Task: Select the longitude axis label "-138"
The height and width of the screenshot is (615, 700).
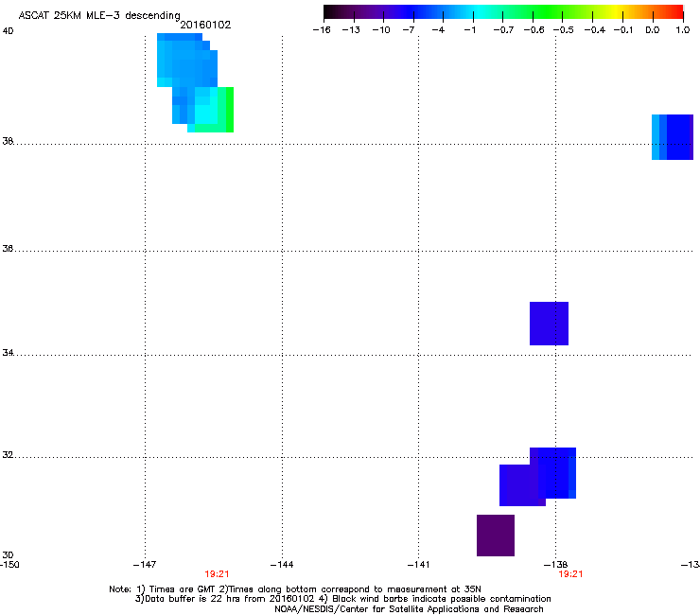Action: click(555, 565)
